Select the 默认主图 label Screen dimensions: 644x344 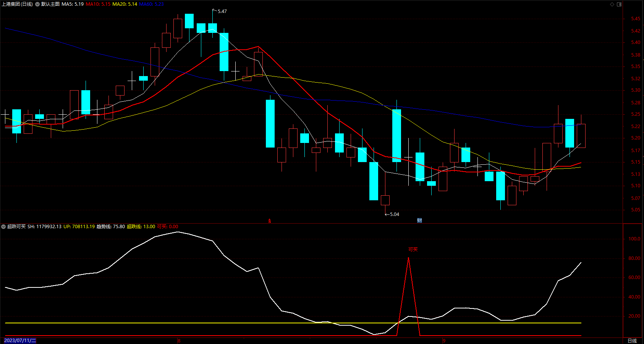[50, 4]
